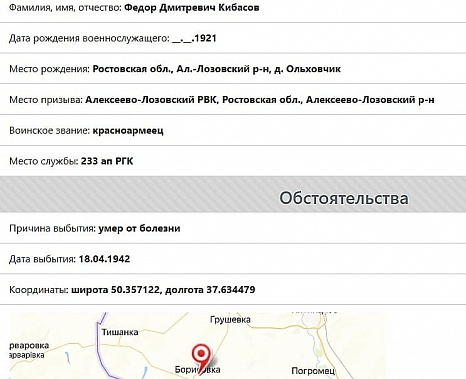Click the birth date value __.__.1921
Image resolution: width=466 pixels, height=379 pixels.
click(194, 38)
